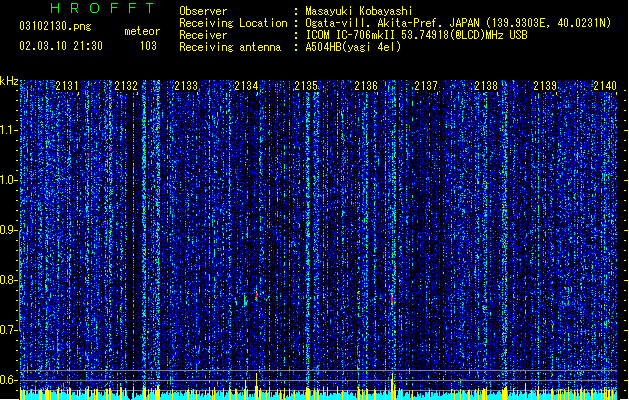Click the observer name Masayuki Kobayashi
Image resolution: width=629 pixels, height=400 pixels.
(x=359, y=11)
